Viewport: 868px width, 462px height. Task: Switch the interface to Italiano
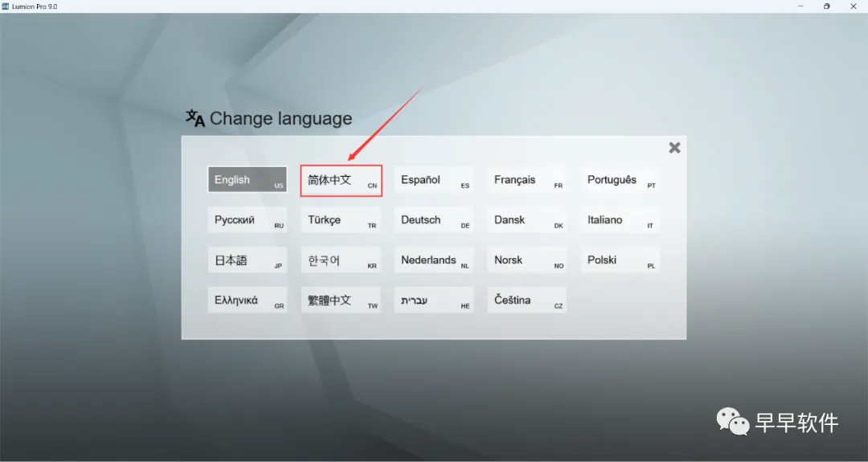[x=620, y=219]
